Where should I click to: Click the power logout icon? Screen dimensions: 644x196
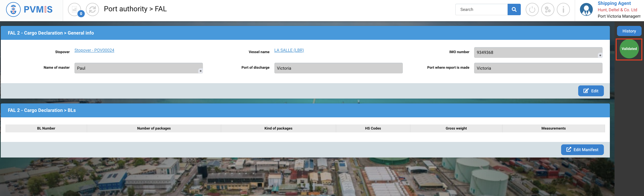tap(532, 10)
